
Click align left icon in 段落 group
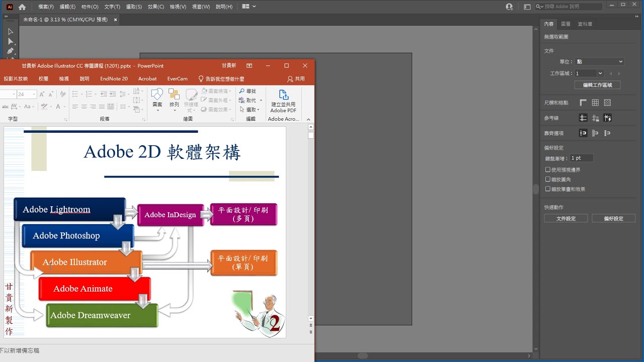click(x=75, y=107)
